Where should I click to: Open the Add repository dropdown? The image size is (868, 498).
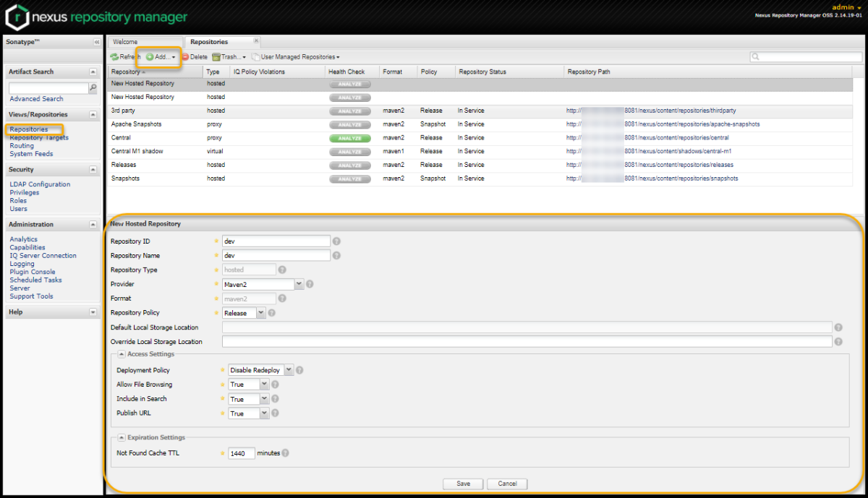click(160, 56)
